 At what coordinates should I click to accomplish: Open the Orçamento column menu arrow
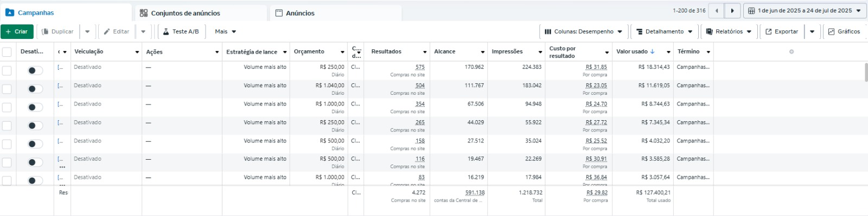pos(342,52)
